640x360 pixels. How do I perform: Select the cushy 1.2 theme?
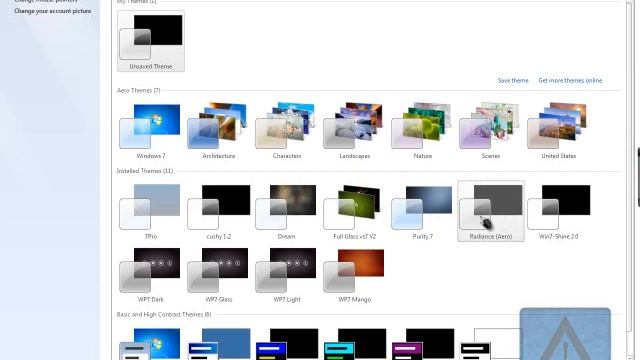pyautogui.click(x=218, y=211)
